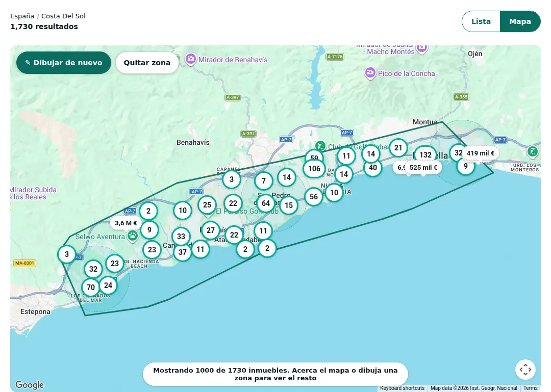Select the 419 mil € price marker
Image resolution: width=551 pixels, height=392 pixels.
480,153
